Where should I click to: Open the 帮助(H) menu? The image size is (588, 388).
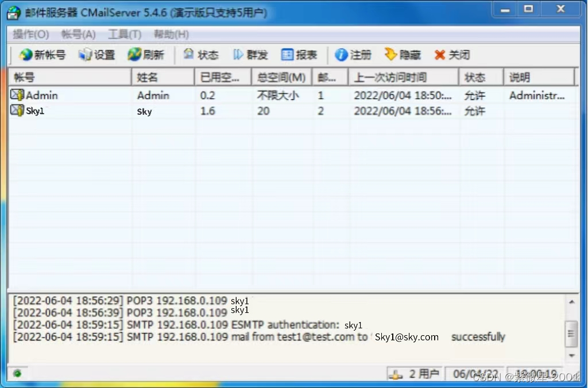click(171, 34)
